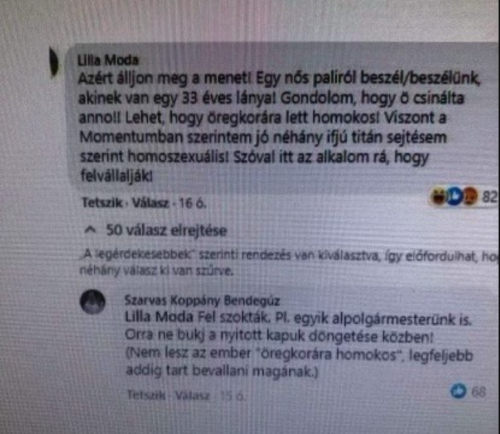This screenshot has width=500, height=434.
Task: Click the sorting notice about A legérdekesebbek
Action: click(289, 263)
